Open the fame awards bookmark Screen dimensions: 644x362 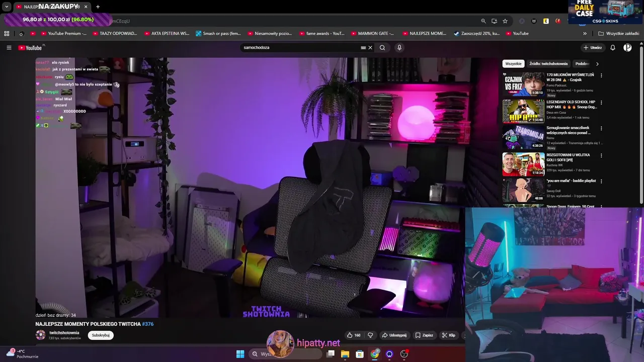coord(321,34)
